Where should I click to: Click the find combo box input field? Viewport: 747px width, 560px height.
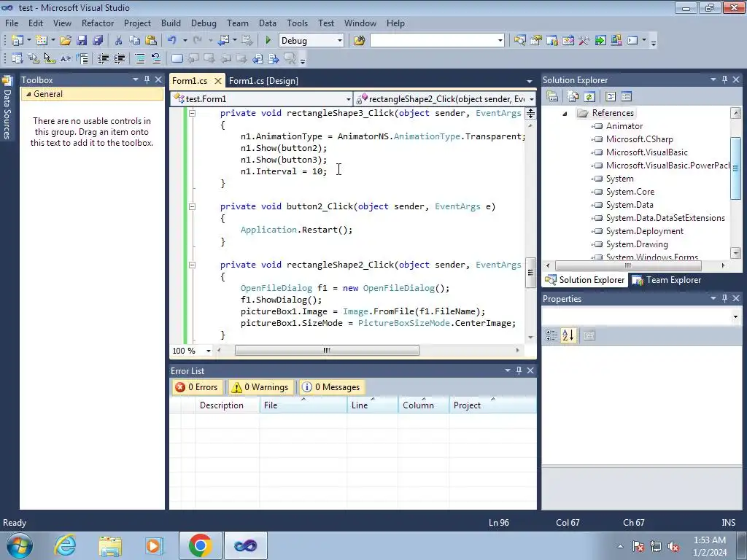(x=433, y=41)
